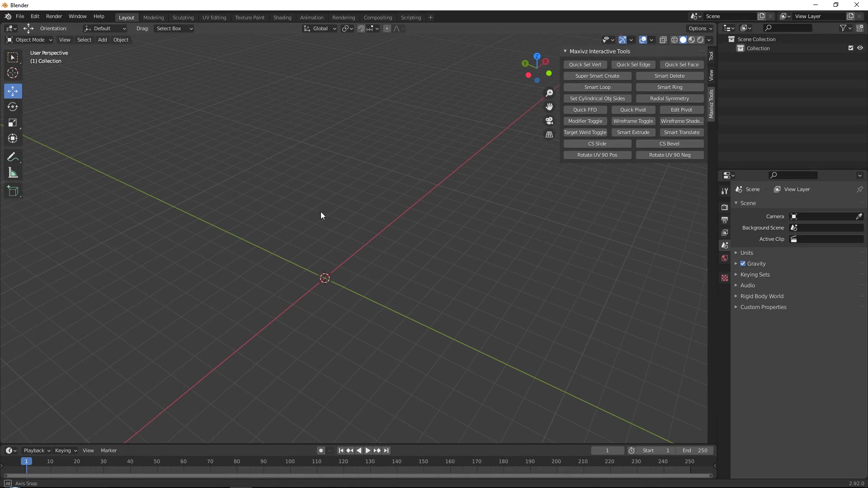Viewport: 868px width, 488px height.
Task: Click current frame number field
Action: coord(607,450)
